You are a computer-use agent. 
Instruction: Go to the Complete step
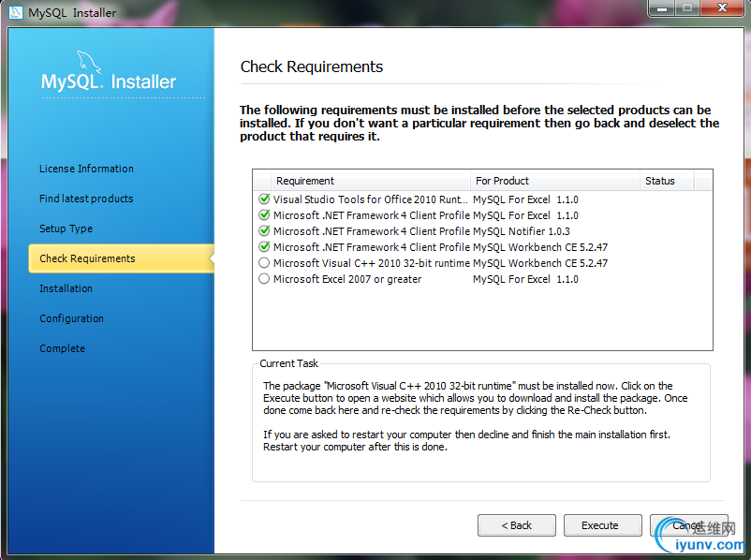click(62, 348)
